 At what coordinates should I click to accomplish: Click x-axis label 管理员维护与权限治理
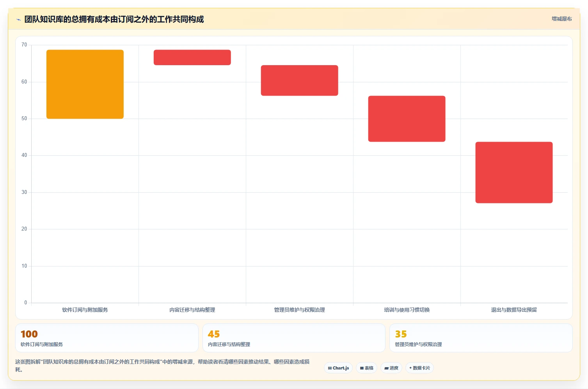point(300,310)
